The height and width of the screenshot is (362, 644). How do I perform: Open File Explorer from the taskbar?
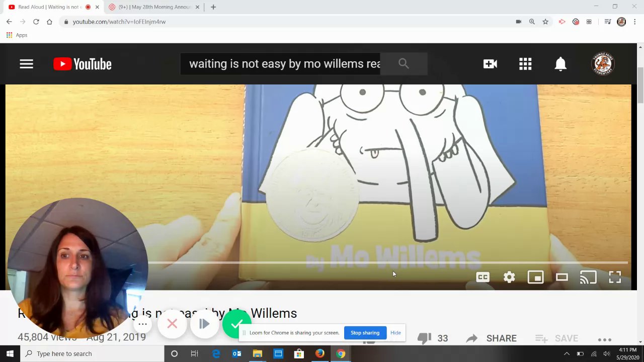click(x=257, y=353)
